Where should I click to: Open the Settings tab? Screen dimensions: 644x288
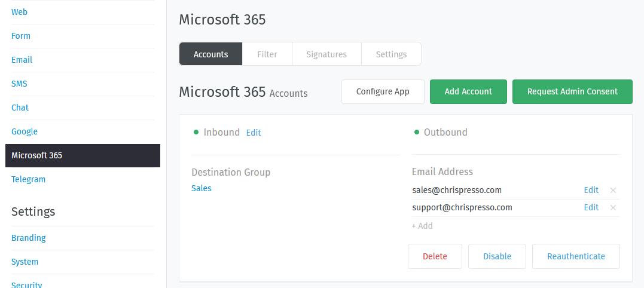coord(391,54)
